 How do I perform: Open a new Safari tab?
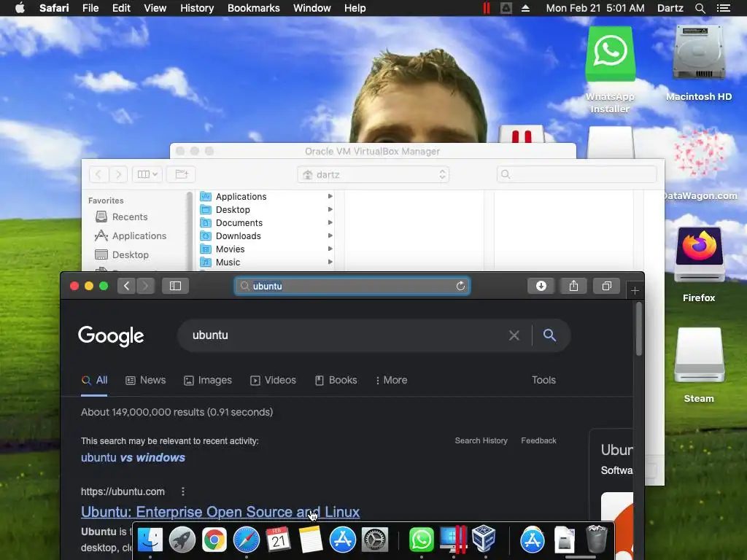click(635, 290)
